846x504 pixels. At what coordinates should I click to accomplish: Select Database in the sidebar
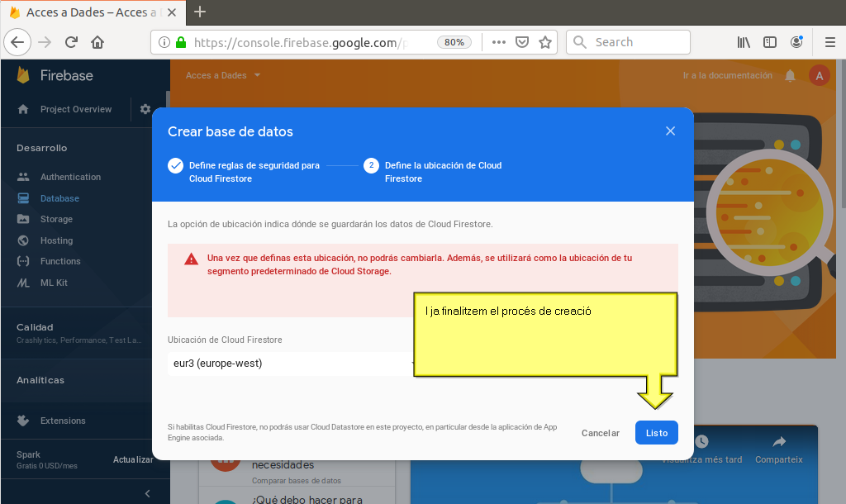click(x=59, y=198)
